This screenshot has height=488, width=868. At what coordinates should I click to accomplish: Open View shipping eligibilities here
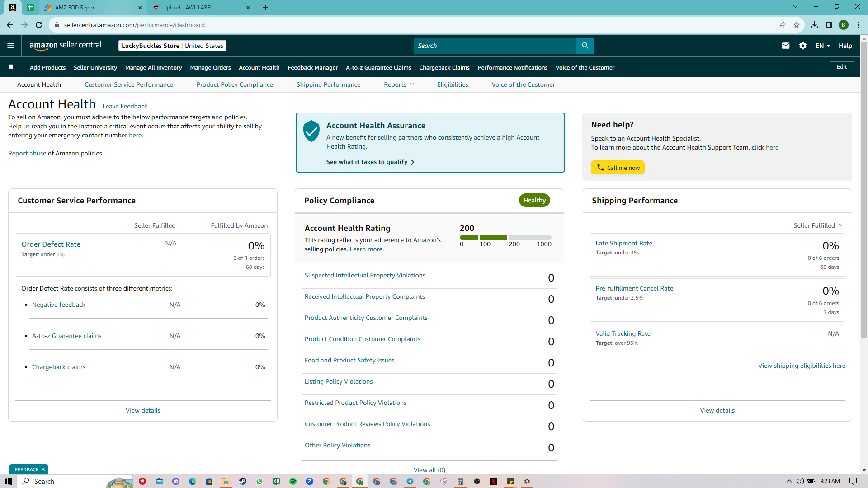[x=802, y=366]
